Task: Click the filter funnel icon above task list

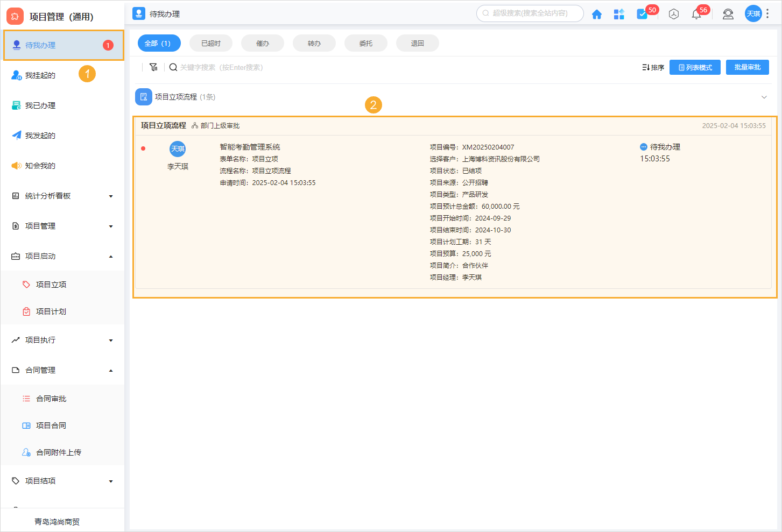Action: click(153, 67)
